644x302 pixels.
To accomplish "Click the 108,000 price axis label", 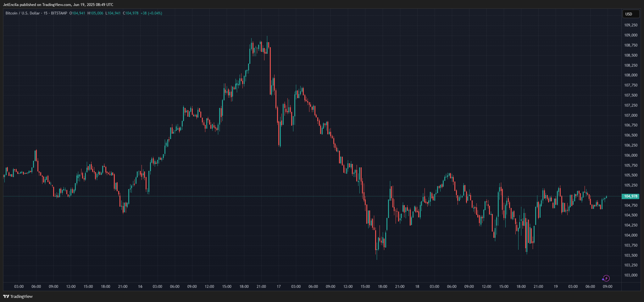I will point(631,75).
